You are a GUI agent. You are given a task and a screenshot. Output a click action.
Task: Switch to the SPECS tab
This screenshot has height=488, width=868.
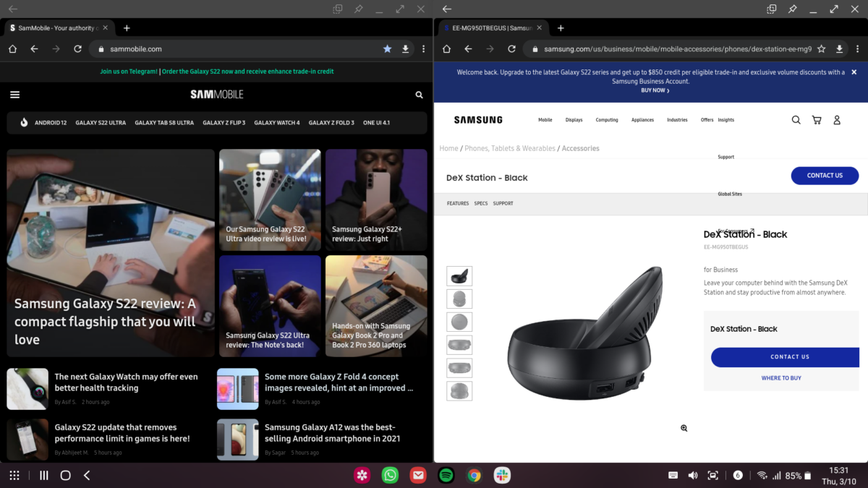(x=480, y=203)
